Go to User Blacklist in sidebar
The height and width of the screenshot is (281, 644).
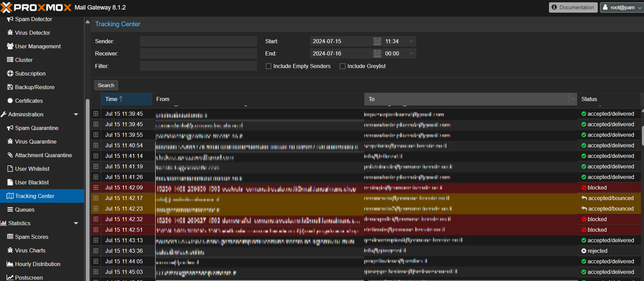click(x=32, y=182)
